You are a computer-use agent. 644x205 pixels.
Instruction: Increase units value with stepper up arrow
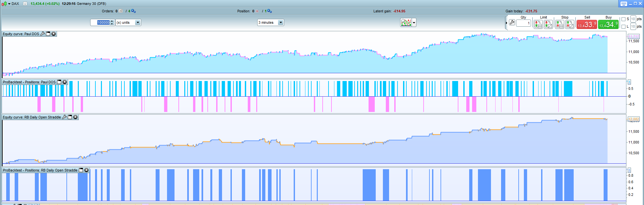[112, 21]
